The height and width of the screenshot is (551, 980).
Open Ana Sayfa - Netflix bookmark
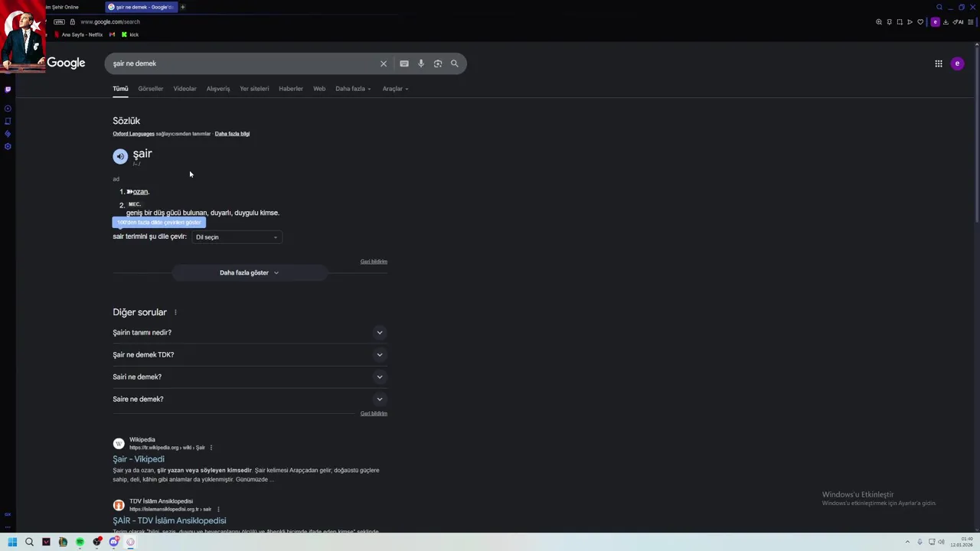[x=78, y=34]
